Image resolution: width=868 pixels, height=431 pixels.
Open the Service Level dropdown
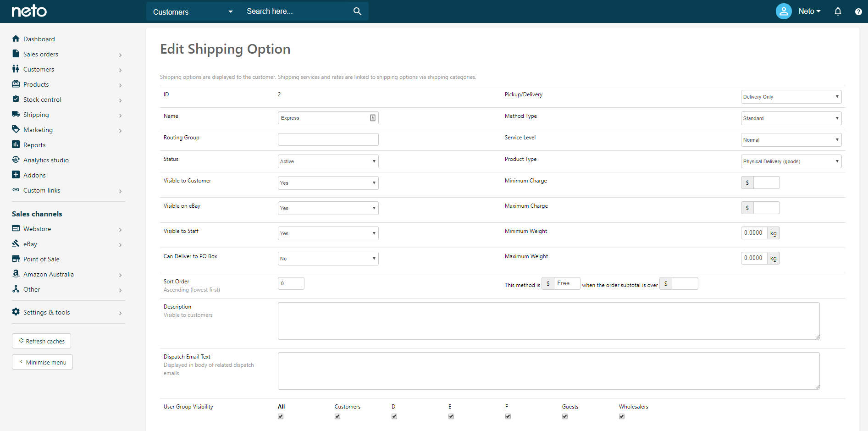coord(791,140)
